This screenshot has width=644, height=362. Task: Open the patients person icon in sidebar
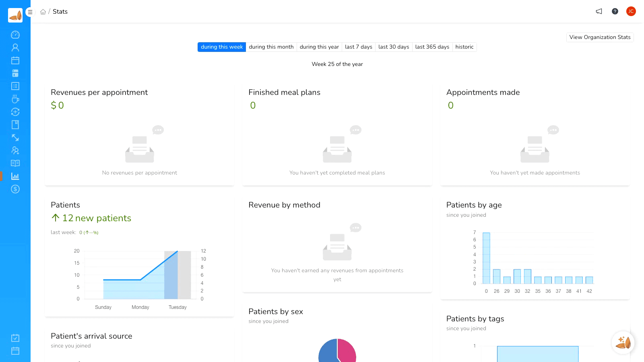coord(15,47)
